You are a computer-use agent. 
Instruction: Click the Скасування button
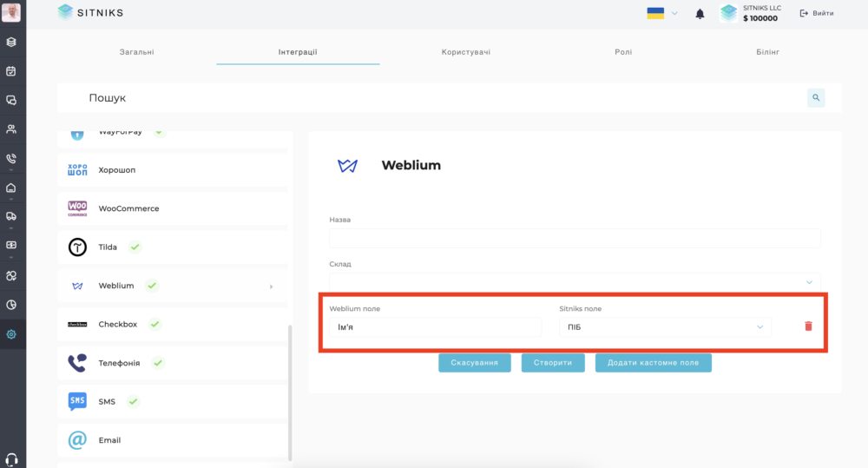point(475,363)
